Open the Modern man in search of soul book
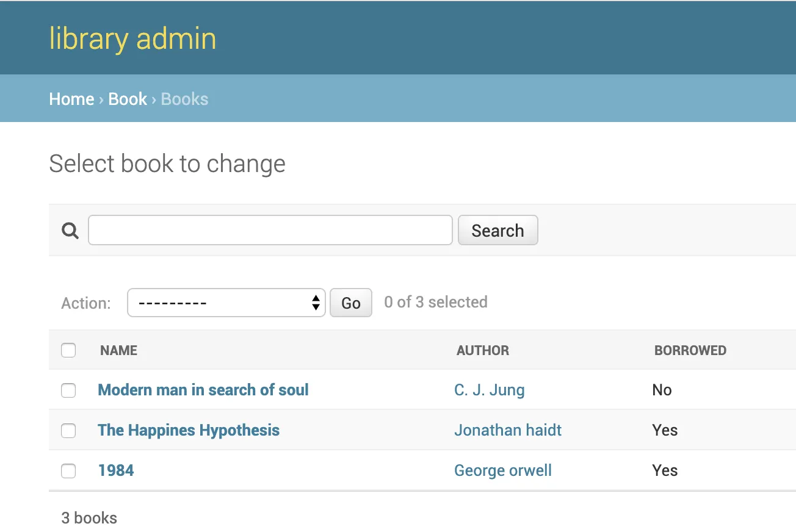 click(203, 390)
